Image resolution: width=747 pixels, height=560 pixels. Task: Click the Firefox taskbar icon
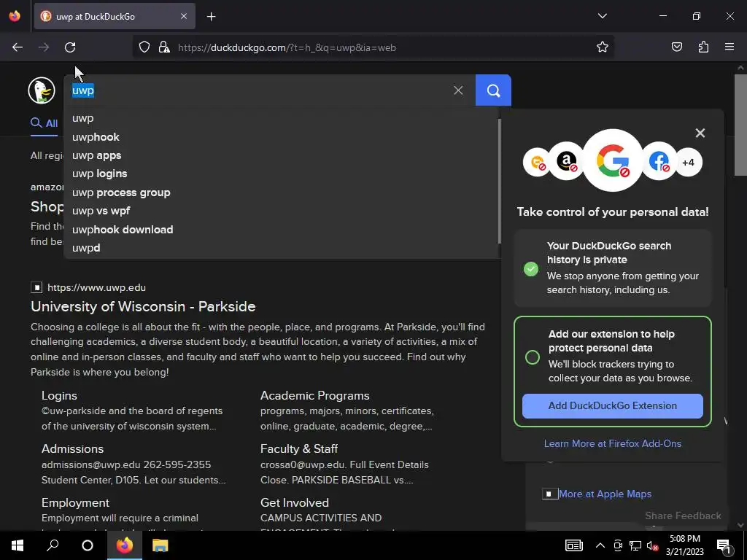click(x=124, y=545)
